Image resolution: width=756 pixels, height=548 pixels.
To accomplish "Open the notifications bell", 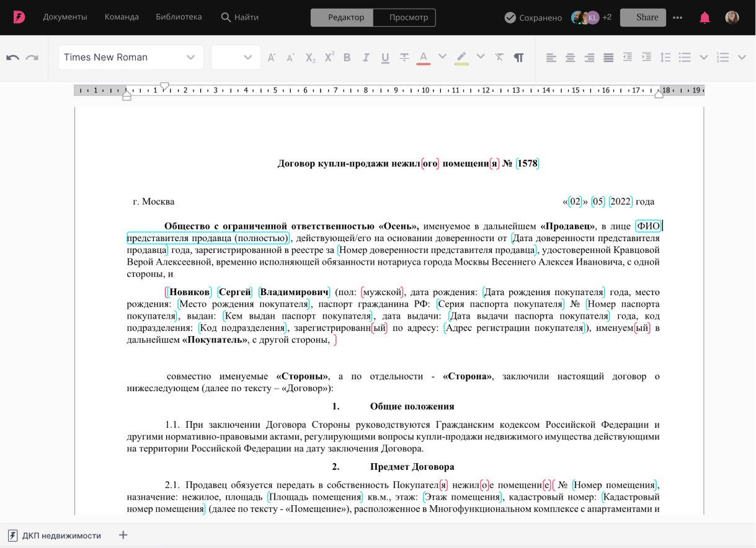I will (704, 17).
